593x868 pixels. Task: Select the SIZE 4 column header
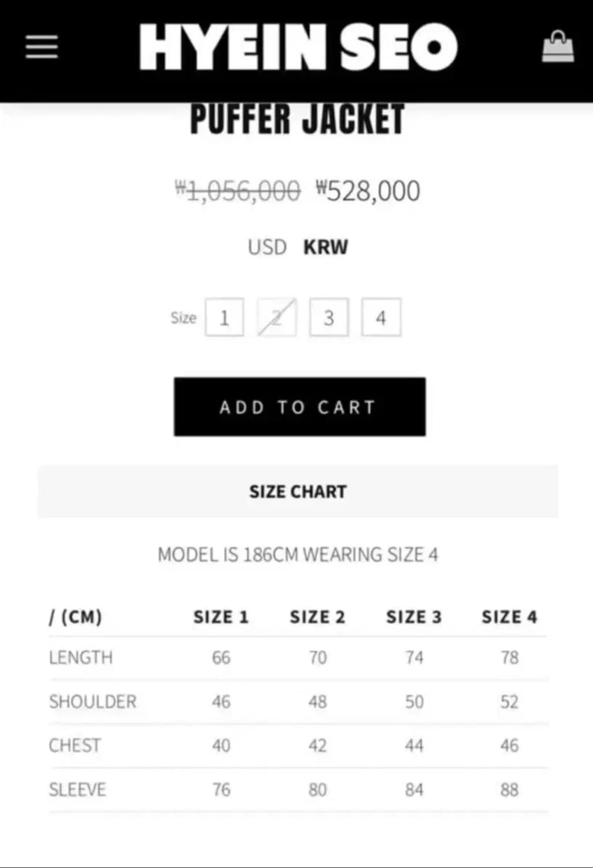pos(509,617)
